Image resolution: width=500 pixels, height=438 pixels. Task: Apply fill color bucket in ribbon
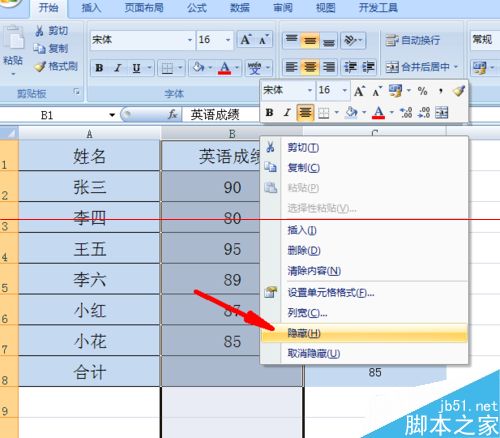(x=198, y=68)
